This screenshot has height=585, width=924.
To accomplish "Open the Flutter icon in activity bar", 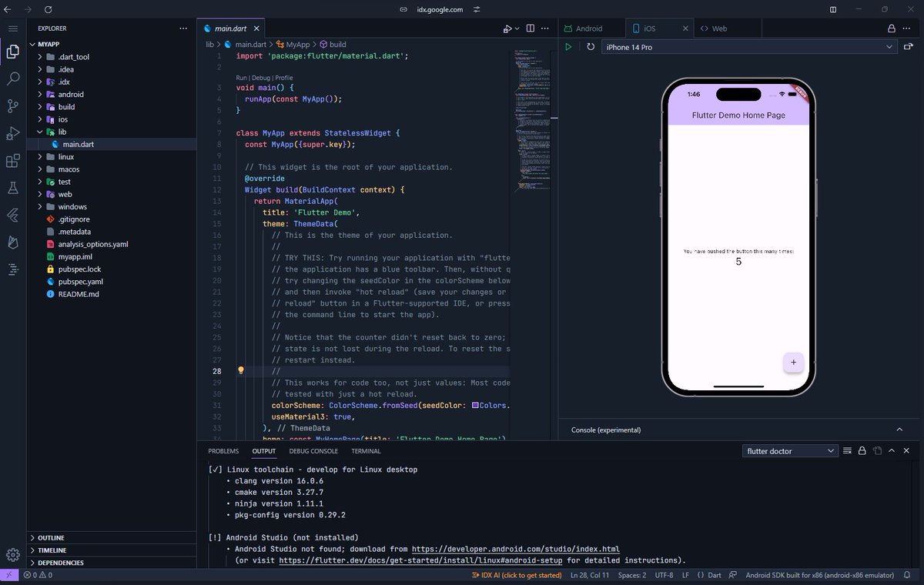I will [x=13, y=215].
